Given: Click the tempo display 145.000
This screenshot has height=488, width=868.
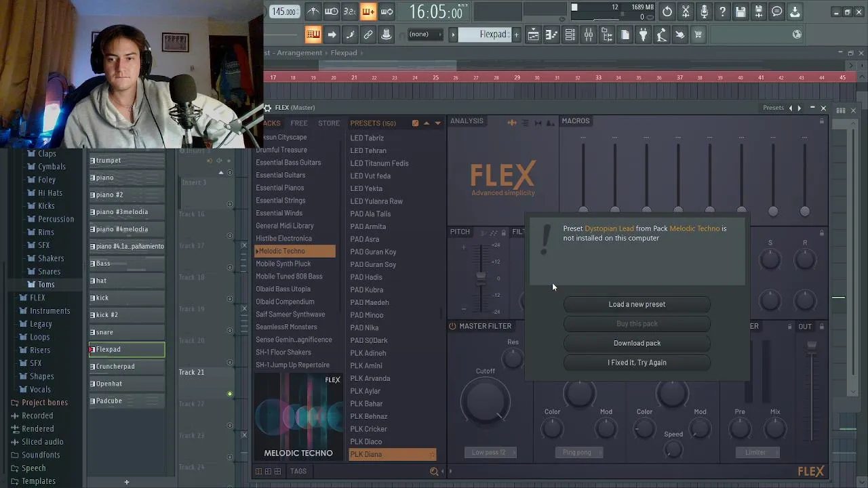Looking at the screenshot, I should click(284, 12).
